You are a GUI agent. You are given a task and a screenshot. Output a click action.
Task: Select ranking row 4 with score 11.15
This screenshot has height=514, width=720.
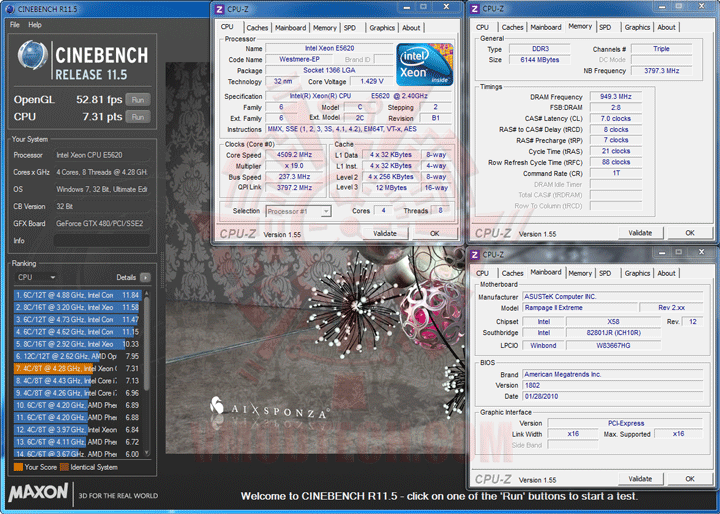click(77, 332)
